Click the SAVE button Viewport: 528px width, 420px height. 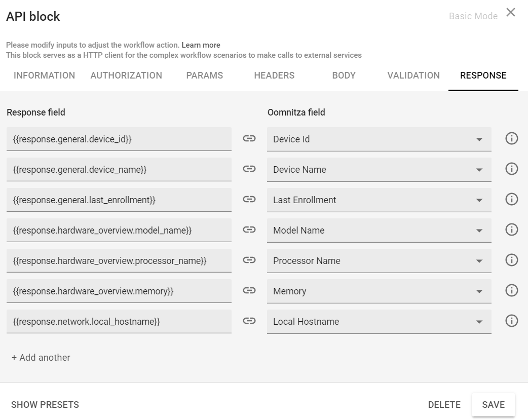(x=493, y=404)
